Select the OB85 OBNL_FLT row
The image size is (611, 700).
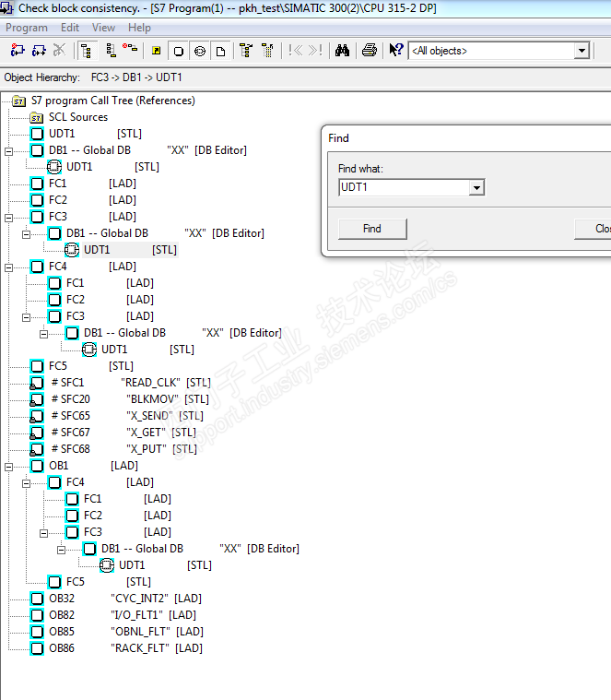(126, 632)
